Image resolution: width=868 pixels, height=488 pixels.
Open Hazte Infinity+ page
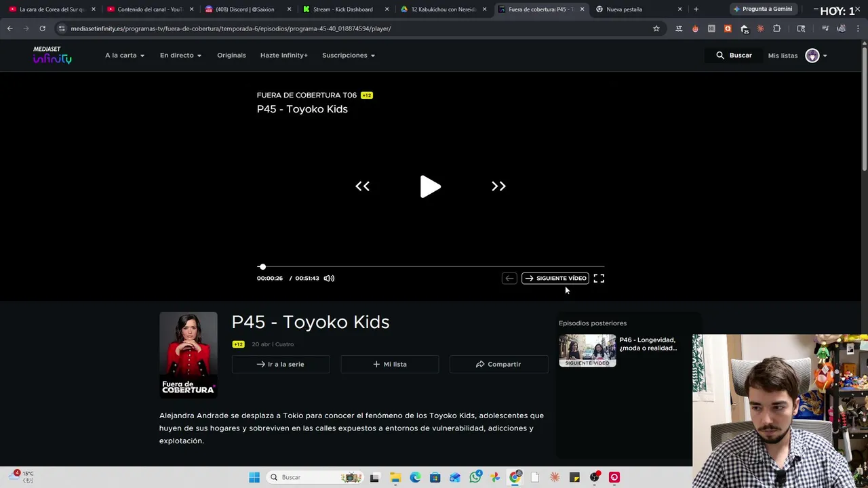point(283,55)
